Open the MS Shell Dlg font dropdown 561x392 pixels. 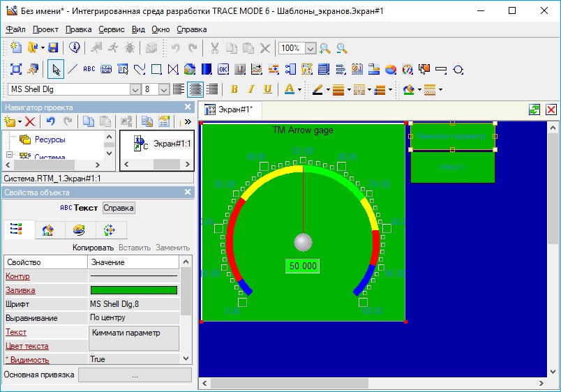point(135,89)
